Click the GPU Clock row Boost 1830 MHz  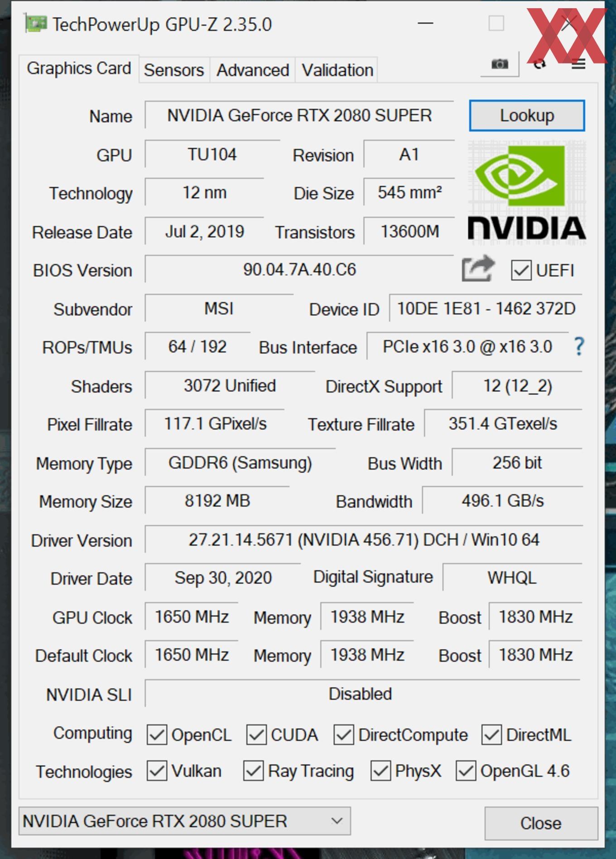click(535, 617)
